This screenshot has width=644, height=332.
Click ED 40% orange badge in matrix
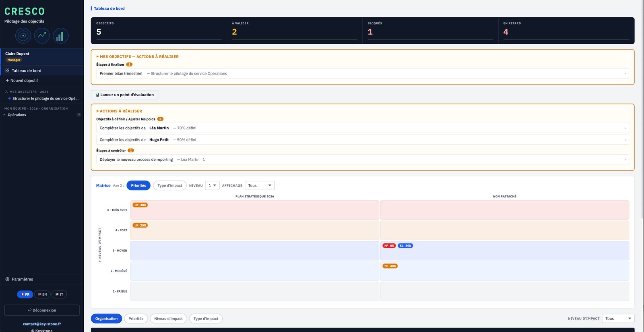click(x=390, y=266)
